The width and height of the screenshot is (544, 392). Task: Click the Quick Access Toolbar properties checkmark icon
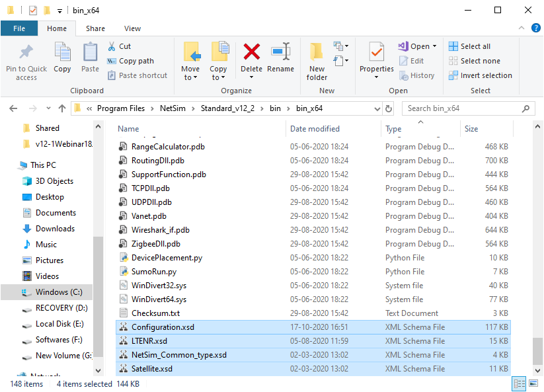click(33, 11)
